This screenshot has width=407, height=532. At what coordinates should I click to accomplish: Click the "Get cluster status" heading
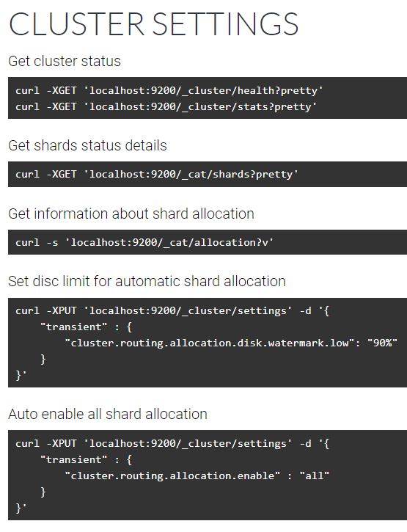pyautogui.click(x=65, y=61)
